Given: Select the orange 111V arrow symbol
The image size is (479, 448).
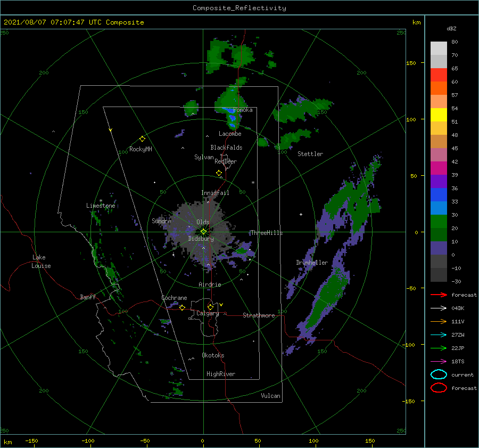Looking at the screenshot, I should (x=439, y=321).
